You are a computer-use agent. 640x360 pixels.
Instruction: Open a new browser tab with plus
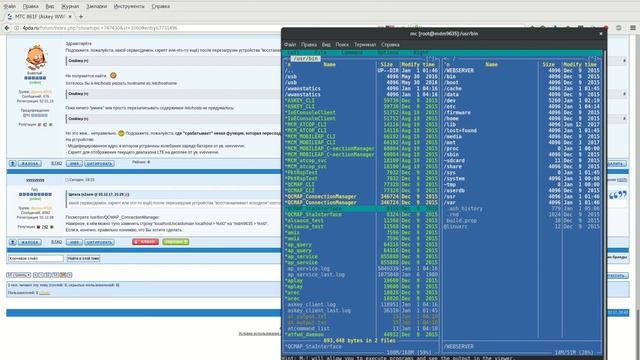click(80, 17)
